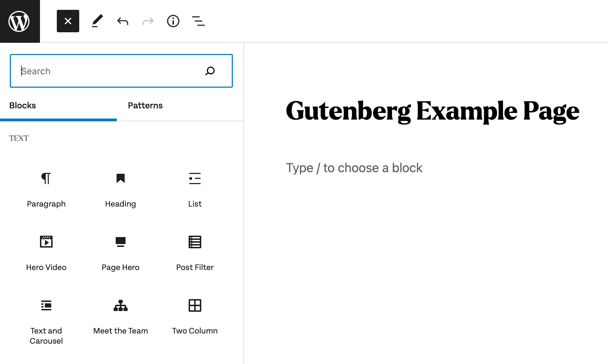
Task: Click the empty paragraph placeholder text
Action: (354, 168)
